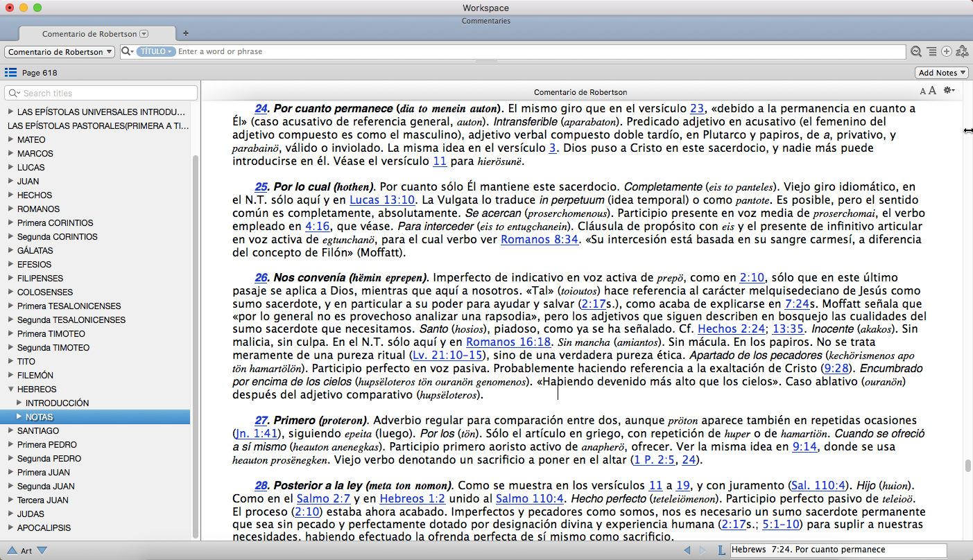Toggle the table of contents list icon
This screenshot has height=560, width=973.
coord(10,72)
